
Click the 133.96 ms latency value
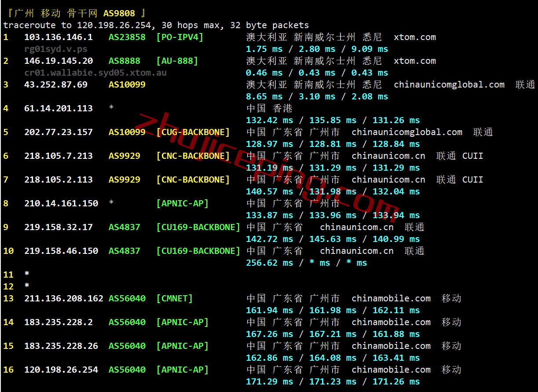click(333, 216)
